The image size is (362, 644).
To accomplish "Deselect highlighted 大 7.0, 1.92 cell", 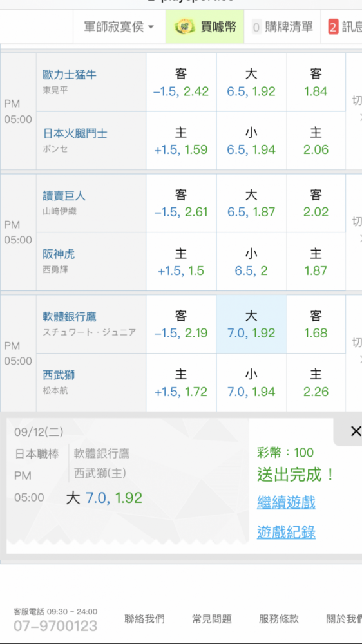I will click(251, 324).
